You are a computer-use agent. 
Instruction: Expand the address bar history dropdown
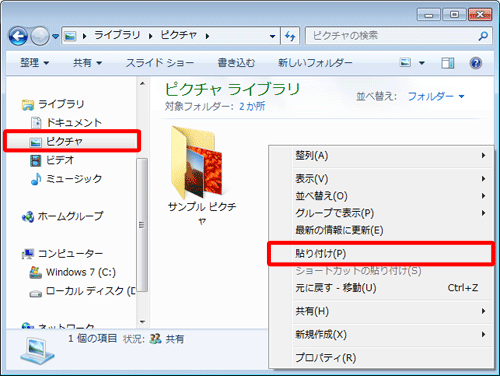[272, 36]
